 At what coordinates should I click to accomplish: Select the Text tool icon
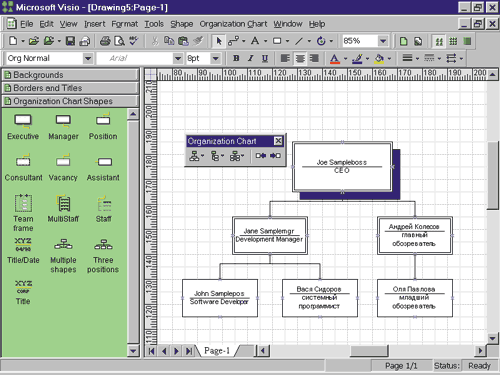[x=255, y=41]
